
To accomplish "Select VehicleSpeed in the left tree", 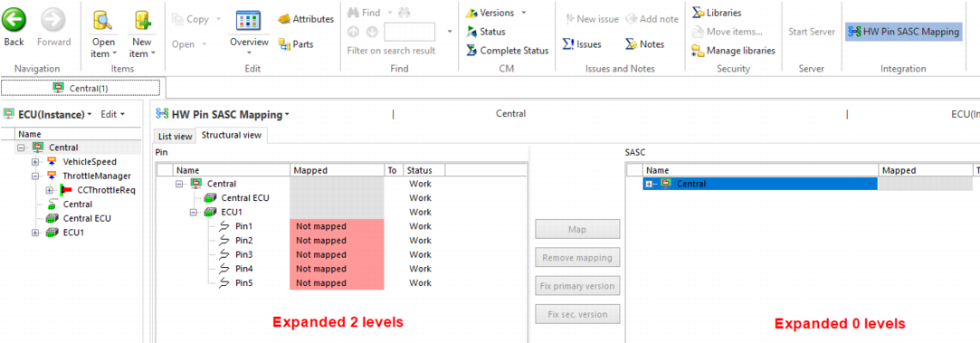I will (90, 162).
